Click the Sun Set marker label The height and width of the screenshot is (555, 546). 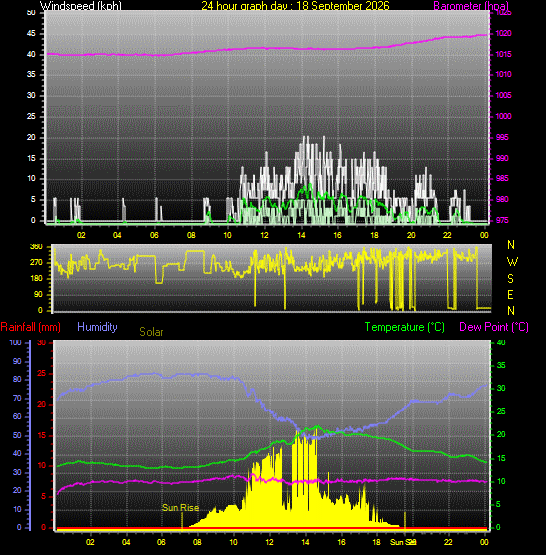click(x=403, y=542)
